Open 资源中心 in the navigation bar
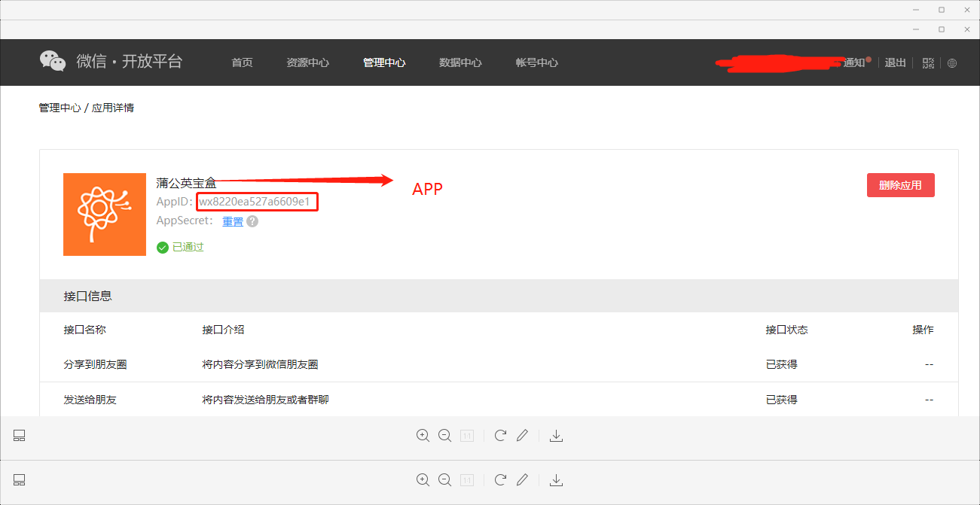The image size is (980, 505). [308, 62]
